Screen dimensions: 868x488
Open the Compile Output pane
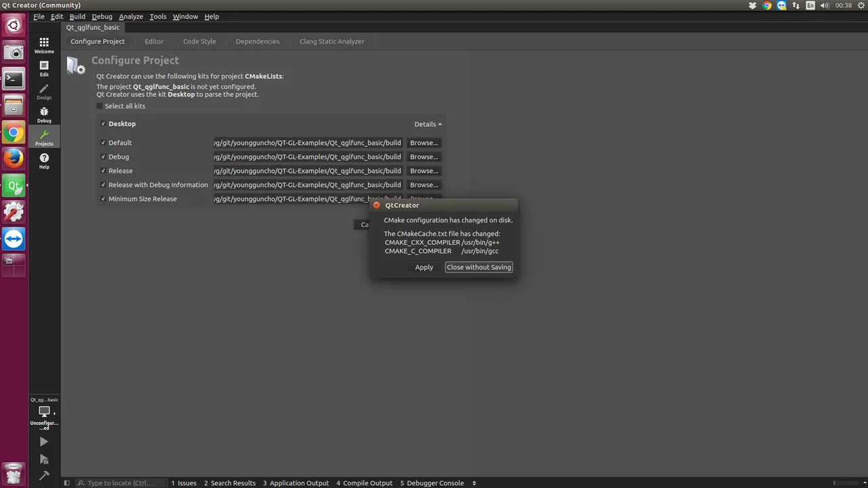click(x=364, y=483)
